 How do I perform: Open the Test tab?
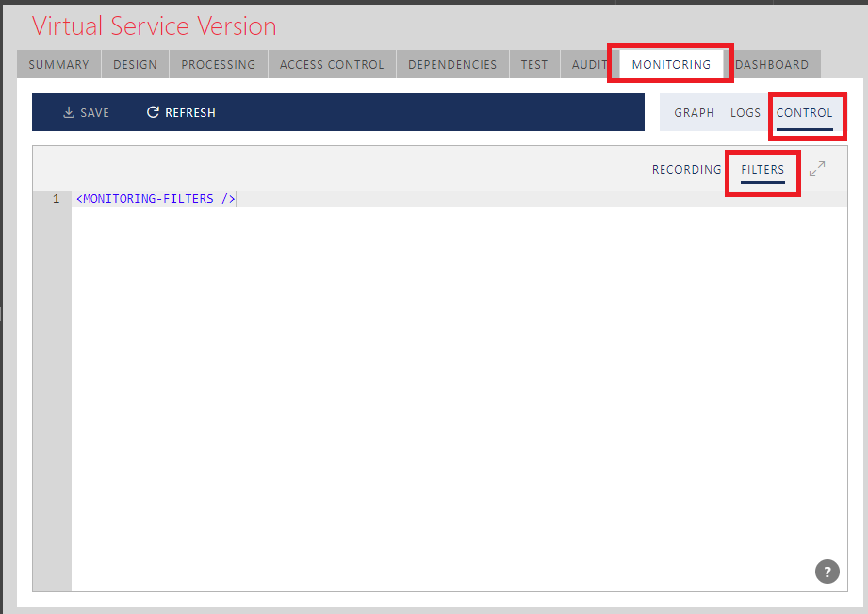[534, 65]
